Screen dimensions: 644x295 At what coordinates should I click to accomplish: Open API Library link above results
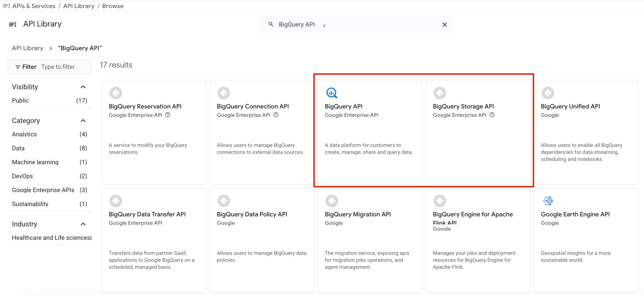[28, 48]
